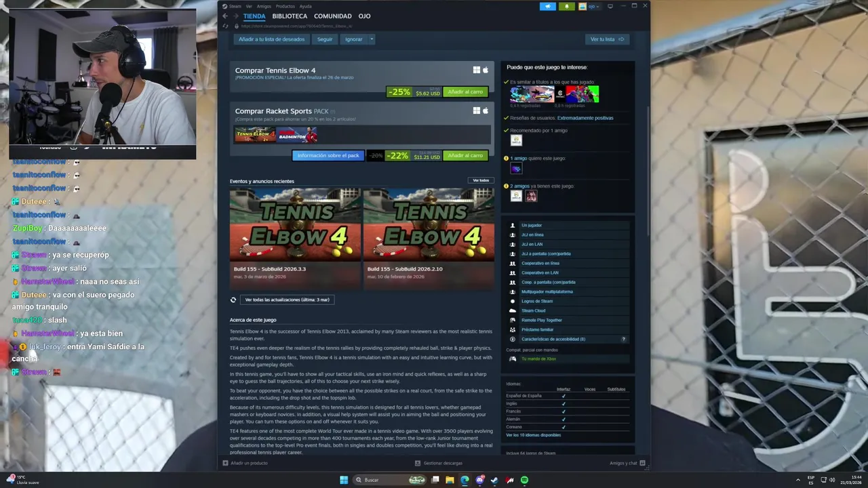The width and height of the screenshot is (868, 488).
Task: Click the accessibility features icon
Action: (x=513, y=339)
